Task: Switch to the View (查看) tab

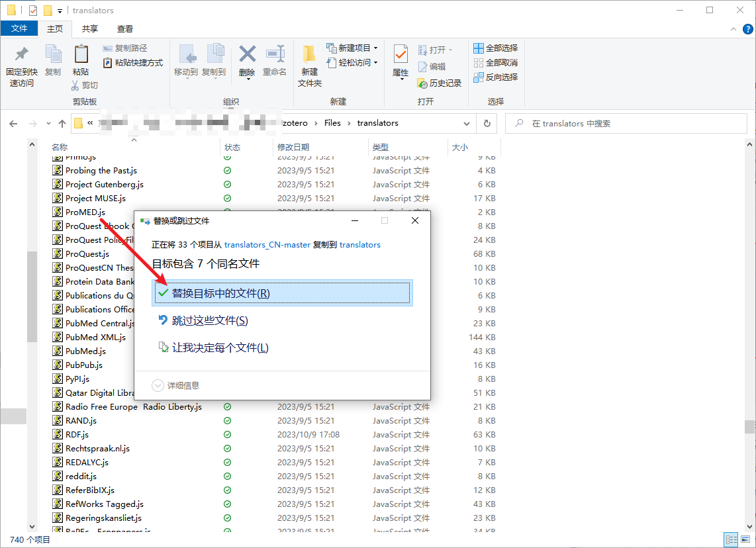Action: coord(125,29)
